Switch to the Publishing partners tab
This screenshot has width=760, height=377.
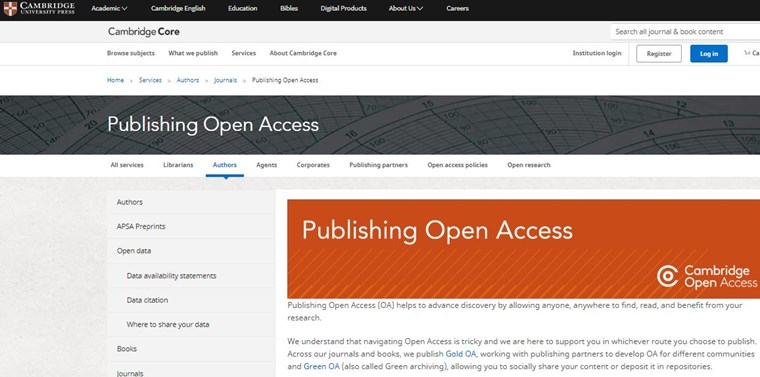coord(379,165)
